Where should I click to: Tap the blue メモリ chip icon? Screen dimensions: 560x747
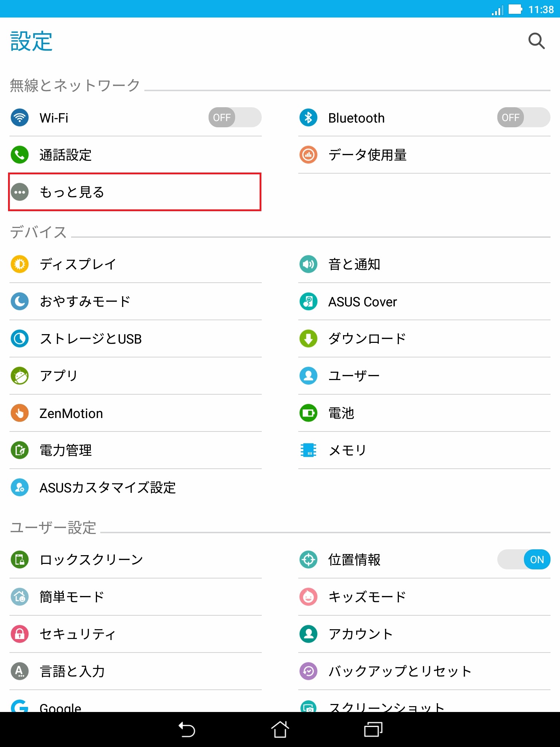click(308, 450)
